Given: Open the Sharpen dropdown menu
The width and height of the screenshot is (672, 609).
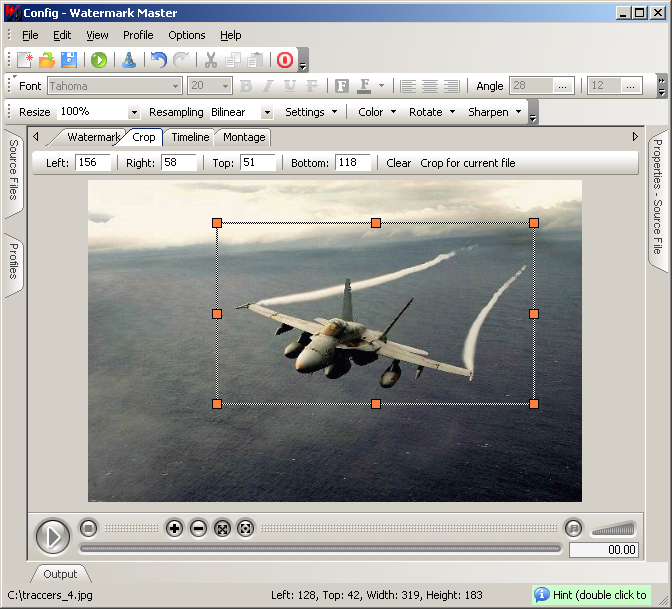Looking at the screenshot, I should tap(495, 112).
